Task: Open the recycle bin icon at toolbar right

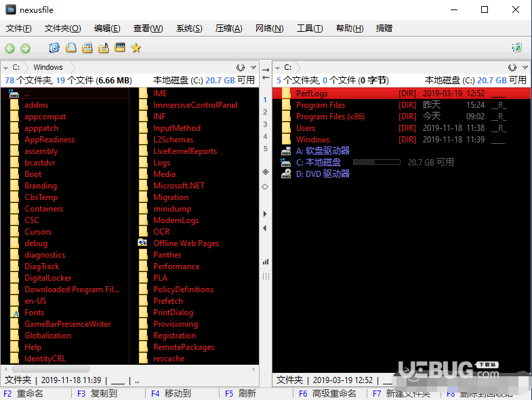Action: pos(516,47)
